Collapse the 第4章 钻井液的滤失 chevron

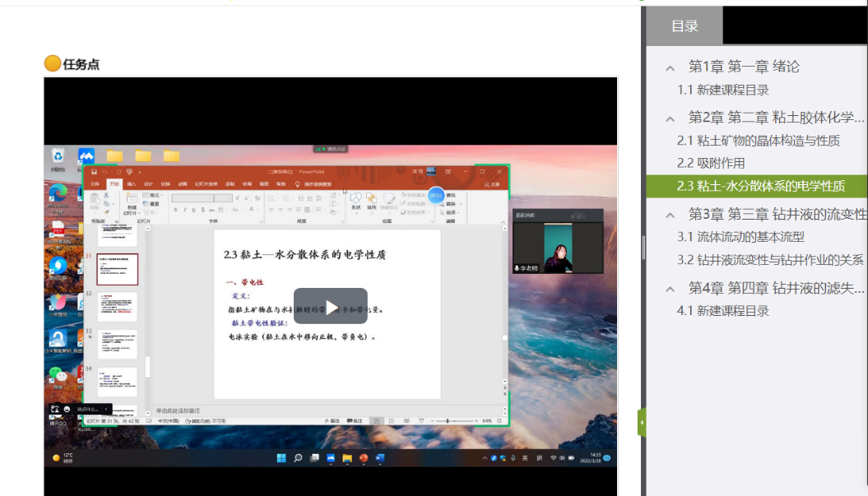tap(671, 289)
